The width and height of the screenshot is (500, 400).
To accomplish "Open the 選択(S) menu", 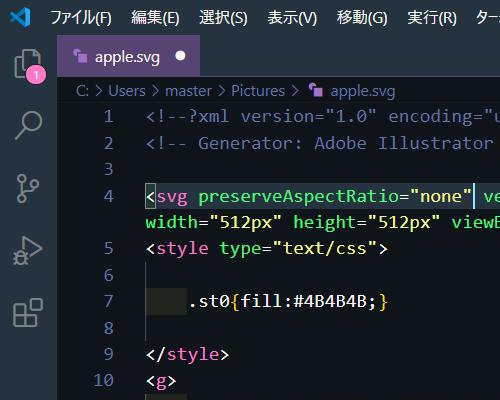I will coord(223,17).
